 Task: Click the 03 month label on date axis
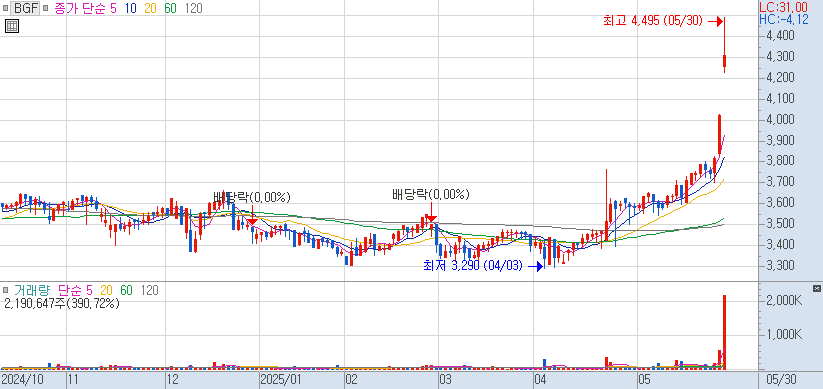446,380
